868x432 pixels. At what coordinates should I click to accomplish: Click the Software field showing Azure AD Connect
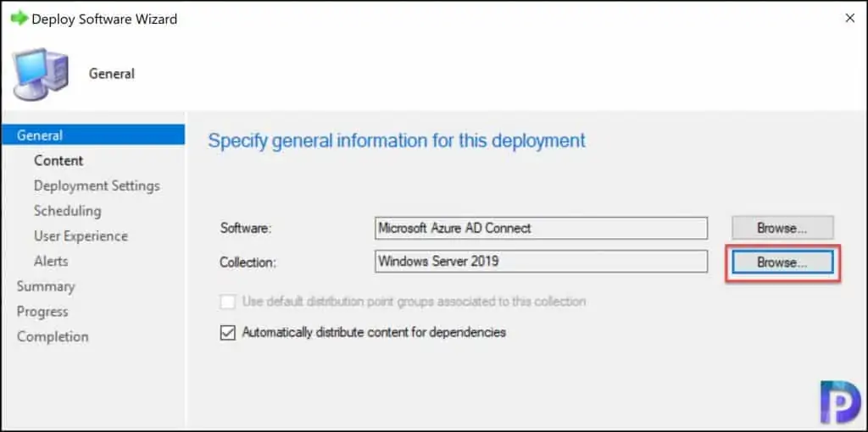[x=541, y=228]
